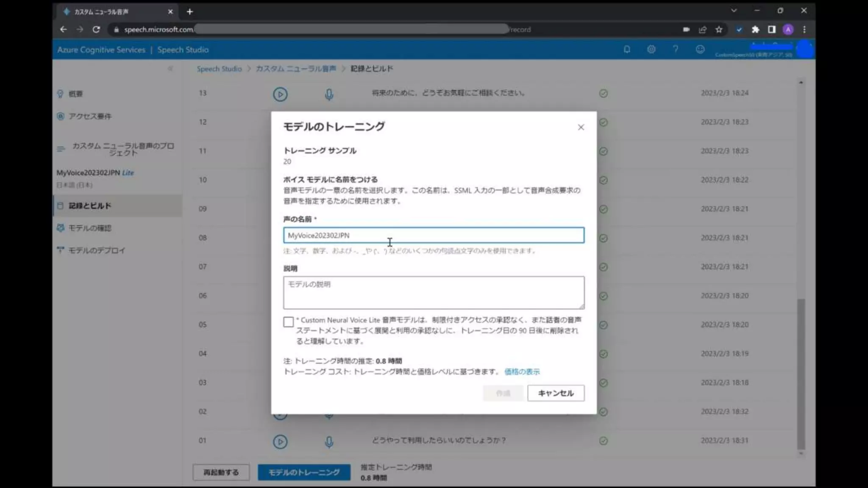Image resolution: width=868 pixels, height=488 pixels.
Task: Click the 声の名前 text field
Action: tap(433, 236)
